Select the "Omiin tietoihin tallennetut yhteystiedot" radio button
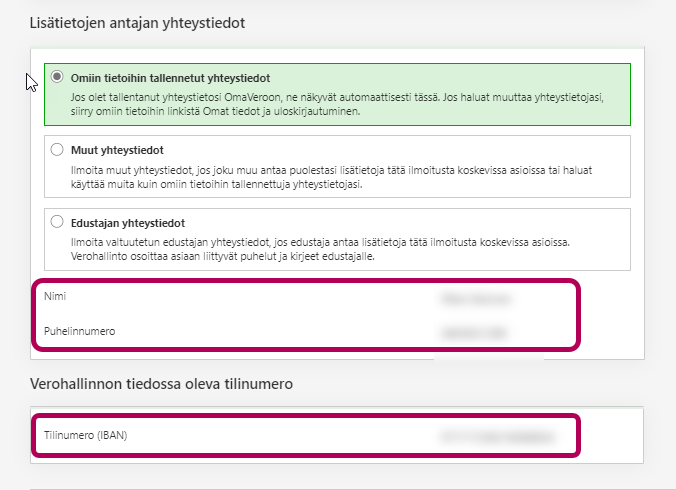Screen dimensions: 676x490 tap(57, 77)
